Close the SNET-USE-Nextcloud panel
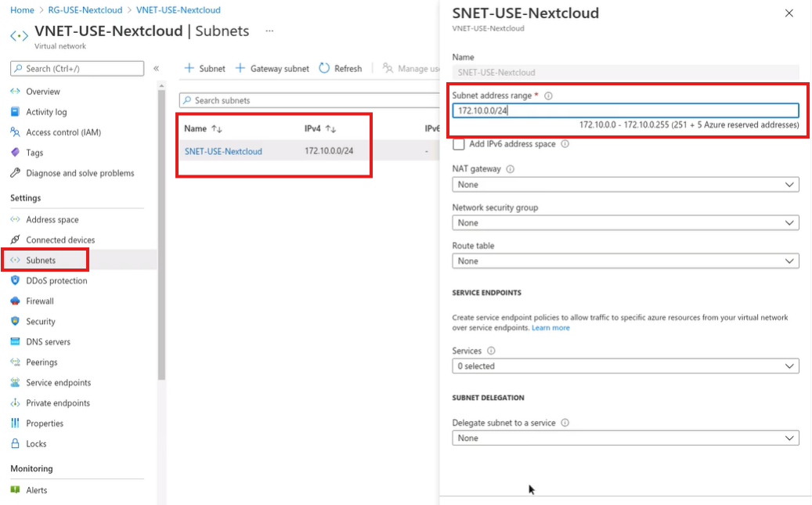Viewport: 812px width, 505px height. [789, 13]
